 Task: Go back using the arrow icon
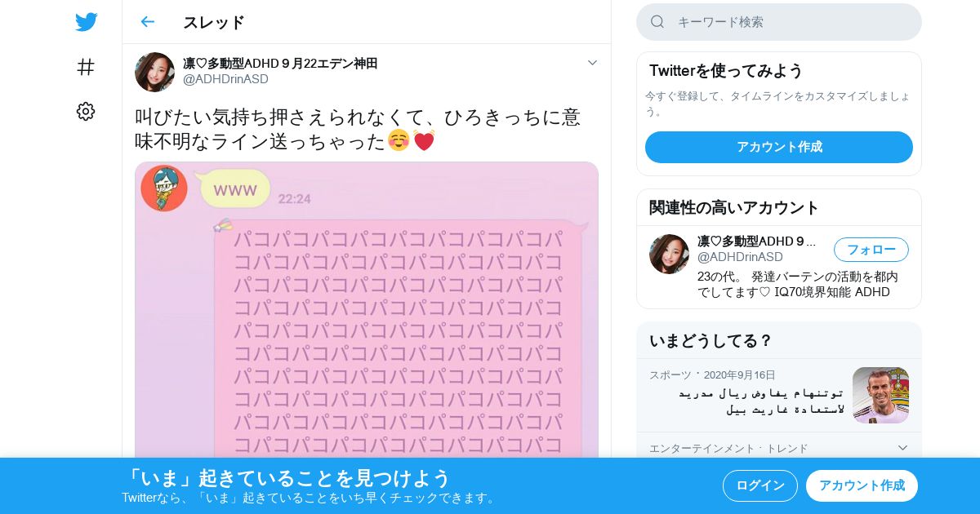[x=147, y=22]
